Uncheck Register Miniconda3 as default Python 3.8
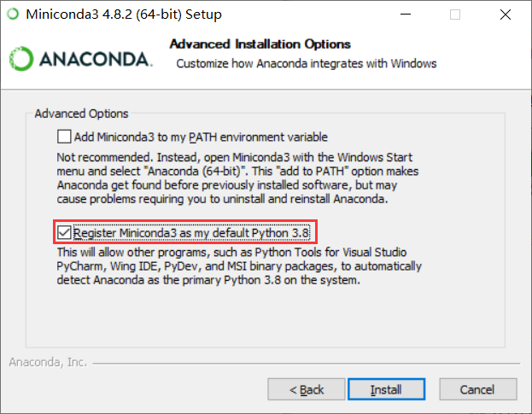 (64, 232)
